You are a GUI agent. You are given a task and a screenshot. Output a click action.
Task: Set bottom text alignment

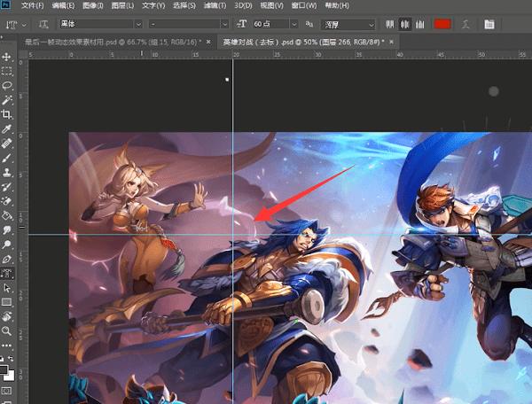[420, 24]
